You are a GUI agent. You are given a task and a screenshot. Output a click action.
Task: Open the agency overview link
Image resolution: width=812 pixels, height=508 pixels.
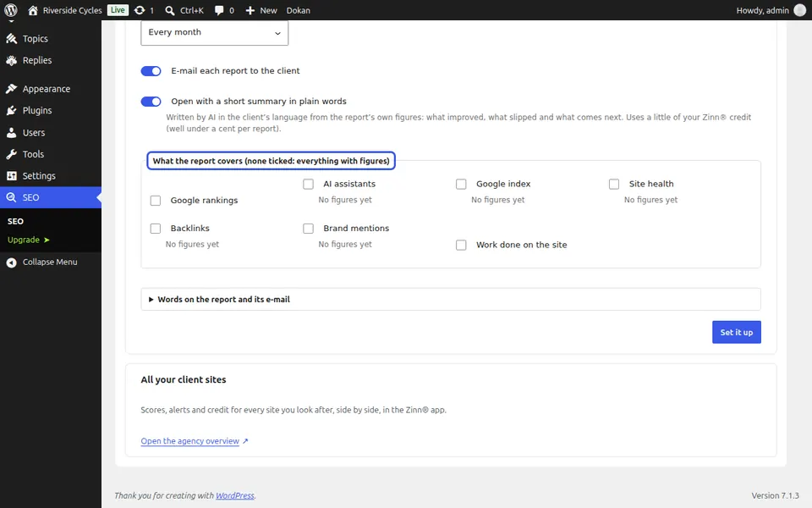(x=190, y=441)
